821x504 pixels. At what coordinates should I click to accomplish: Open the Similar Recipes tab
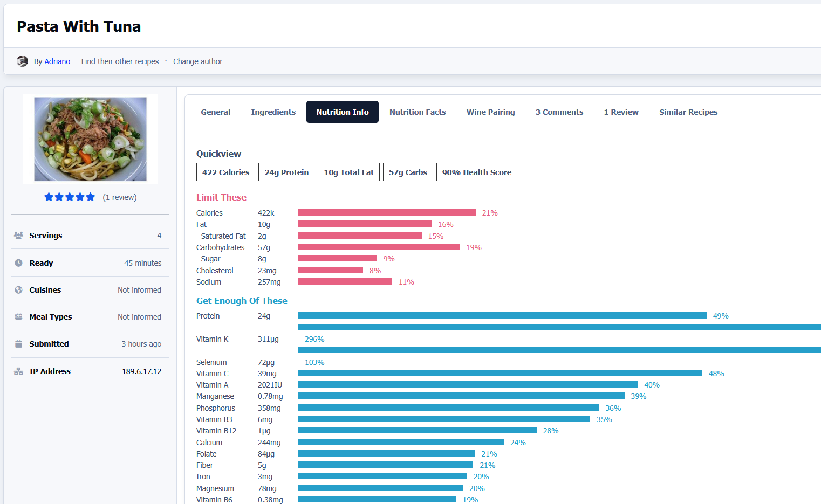688,112
